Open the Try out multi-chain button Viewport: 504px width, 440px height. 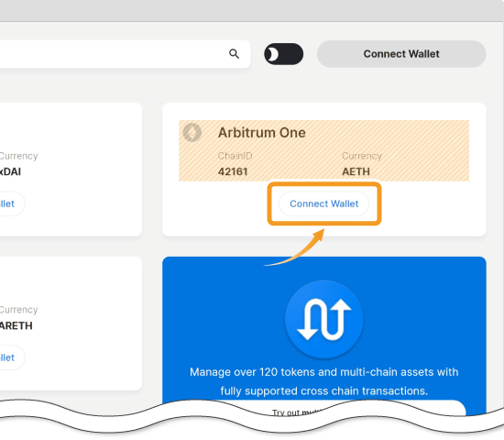click(324, 409)
